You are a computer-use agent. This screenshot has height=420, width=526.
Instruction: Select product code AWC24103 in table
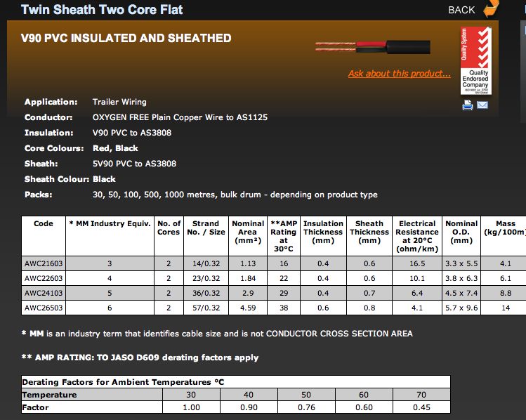point(43,293)
